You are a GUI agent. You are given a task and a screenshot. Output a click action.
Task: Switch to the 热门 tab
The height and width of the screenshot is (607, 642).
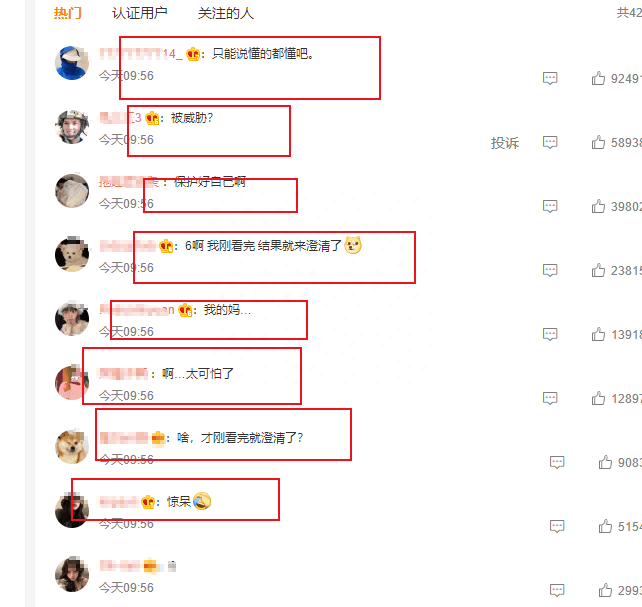pos(68,13)
